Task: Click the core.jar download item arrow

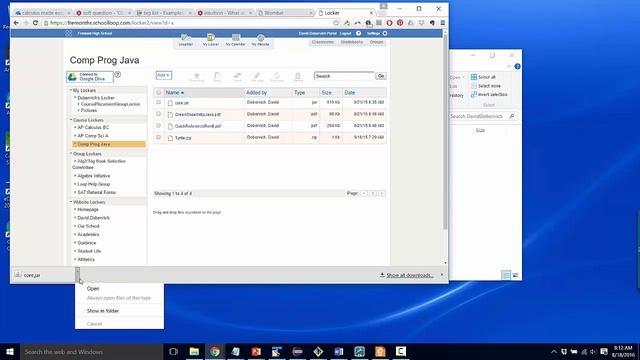Action: [x=77, y=275]
